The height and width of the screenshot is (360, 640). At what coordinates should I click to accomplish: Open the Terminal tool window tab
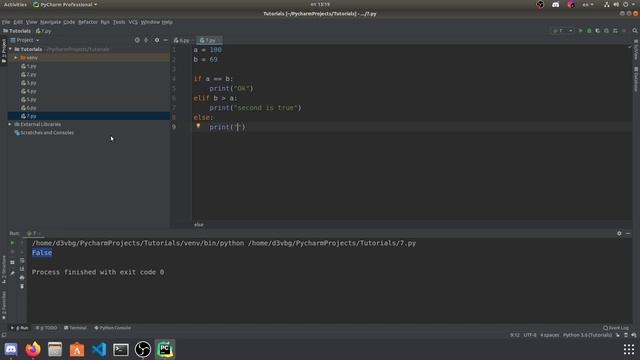pyautogui.click(x=75, y=328)
